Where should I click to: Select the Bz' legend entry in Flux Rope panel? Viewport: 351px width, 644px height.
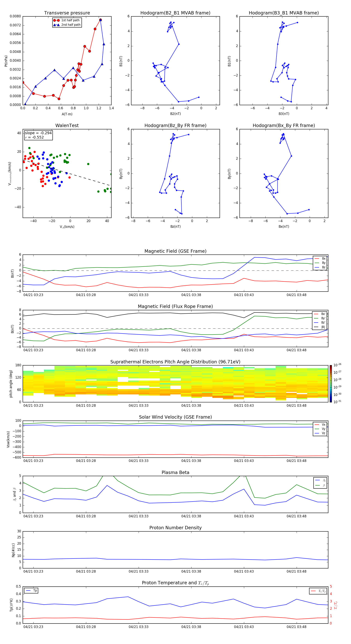click(320, 323)
